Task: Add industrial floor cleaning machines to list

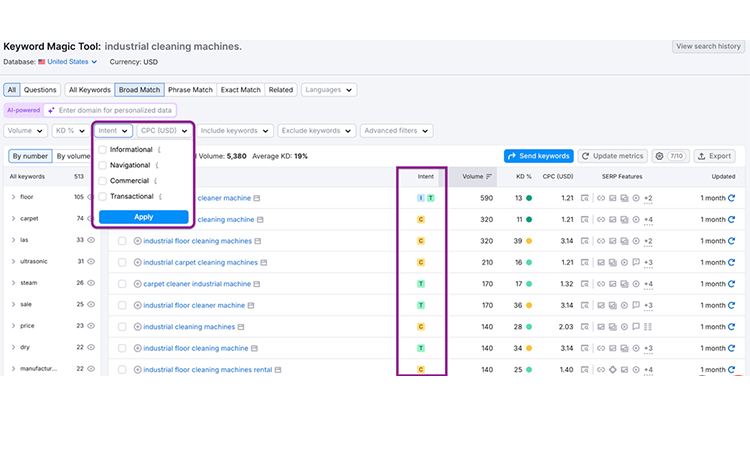Action: coord(137,241)
